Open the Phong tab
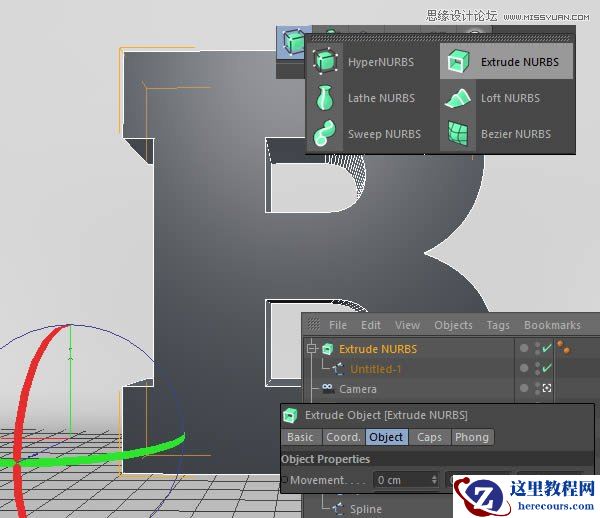Screen dimensions: 600x518 (472, 437)
